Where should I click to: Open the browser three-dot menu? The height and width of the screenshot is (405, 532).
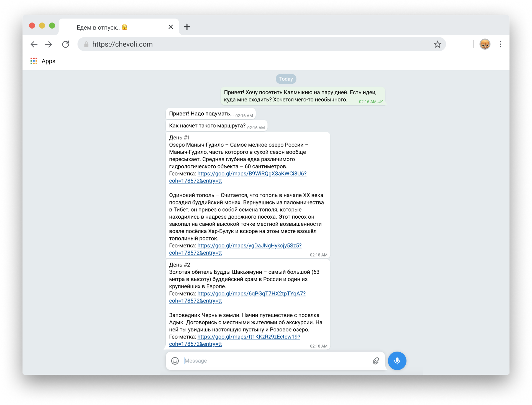(500, 44)
